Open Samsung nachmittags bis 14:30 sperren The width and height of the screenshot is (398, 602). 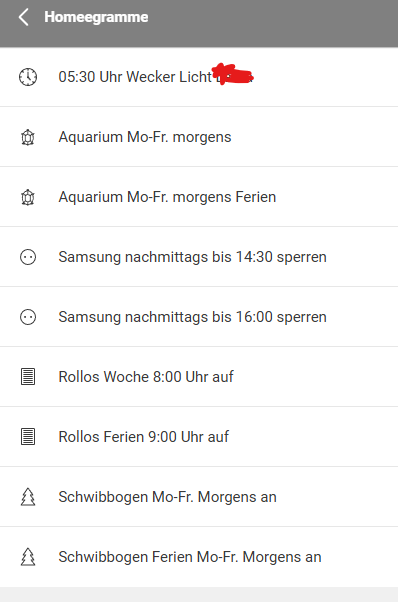click(x=199, y=257)
